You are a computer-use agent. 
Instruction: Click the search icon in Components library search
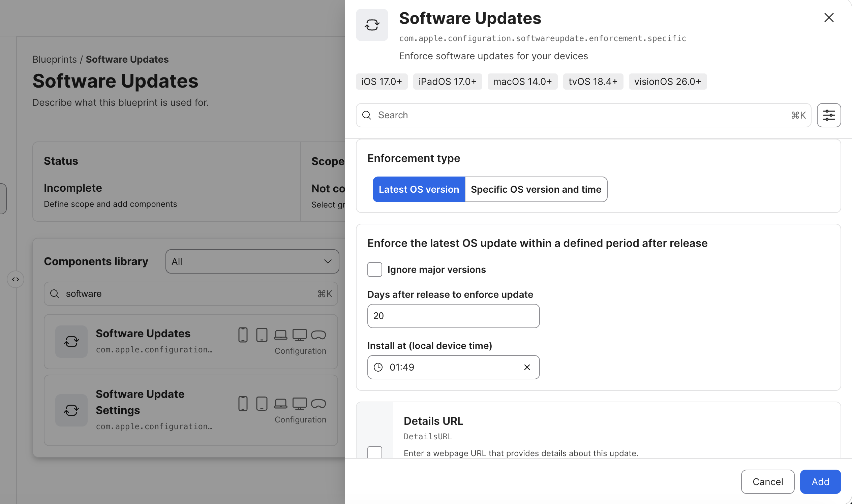point(54,294)
